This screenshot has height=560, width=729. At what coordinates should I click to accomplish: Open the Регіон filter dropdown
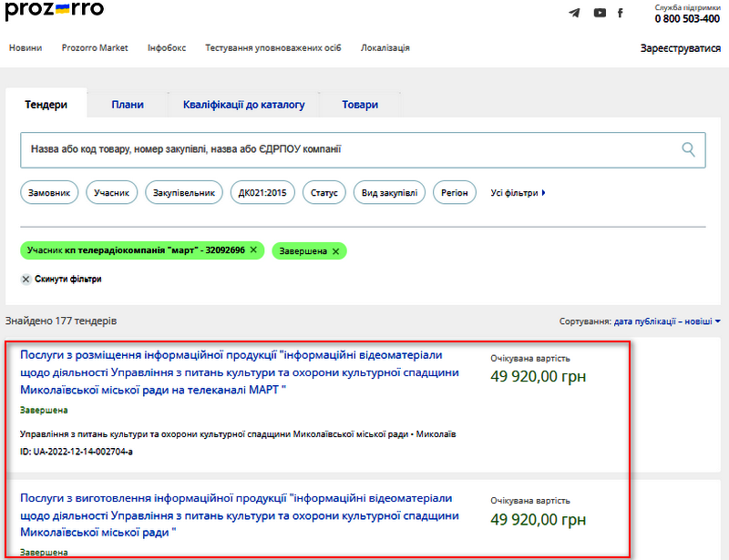[x=454, y=193]
